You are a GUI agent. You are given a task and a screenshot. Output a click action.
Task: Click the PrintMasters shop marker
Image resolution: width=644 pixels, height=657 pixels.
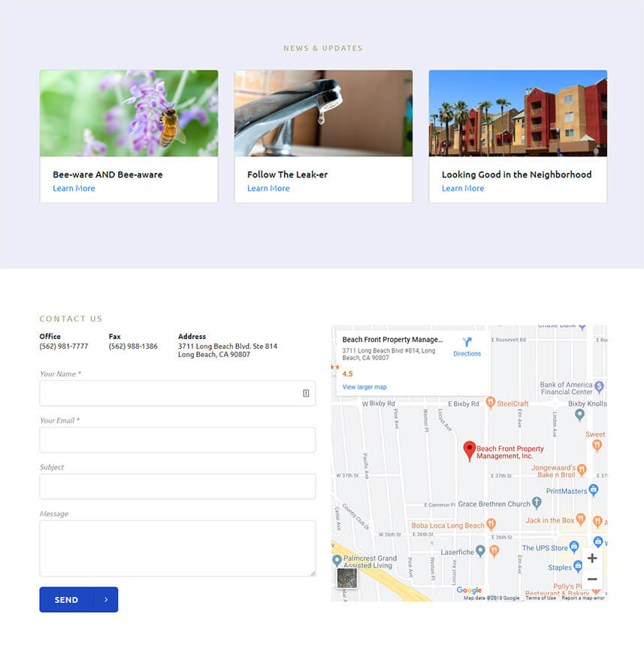[x=594, y=490]
